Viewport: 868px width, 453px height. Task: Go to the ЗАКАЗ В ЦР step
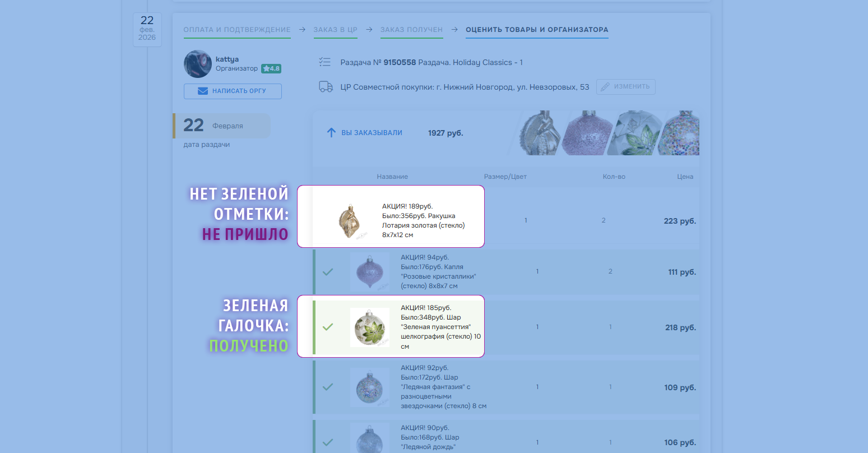click(335, 30)
